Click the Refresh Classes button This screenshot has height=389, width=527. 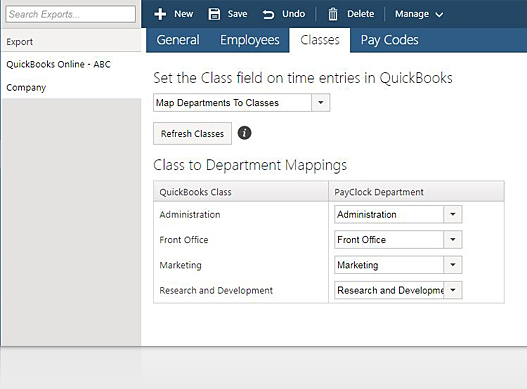pyautogui.click(x=192, y=133)
